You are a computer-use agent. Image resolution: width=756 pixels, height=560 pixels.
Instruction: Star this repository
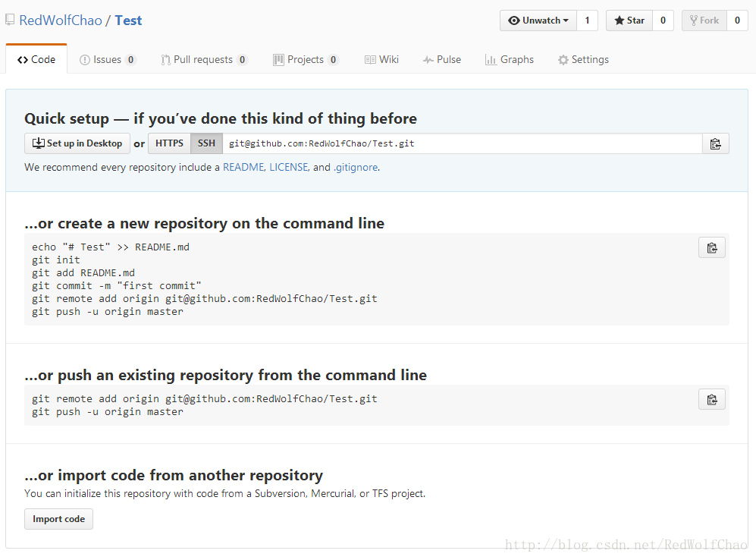pos(629,20)
